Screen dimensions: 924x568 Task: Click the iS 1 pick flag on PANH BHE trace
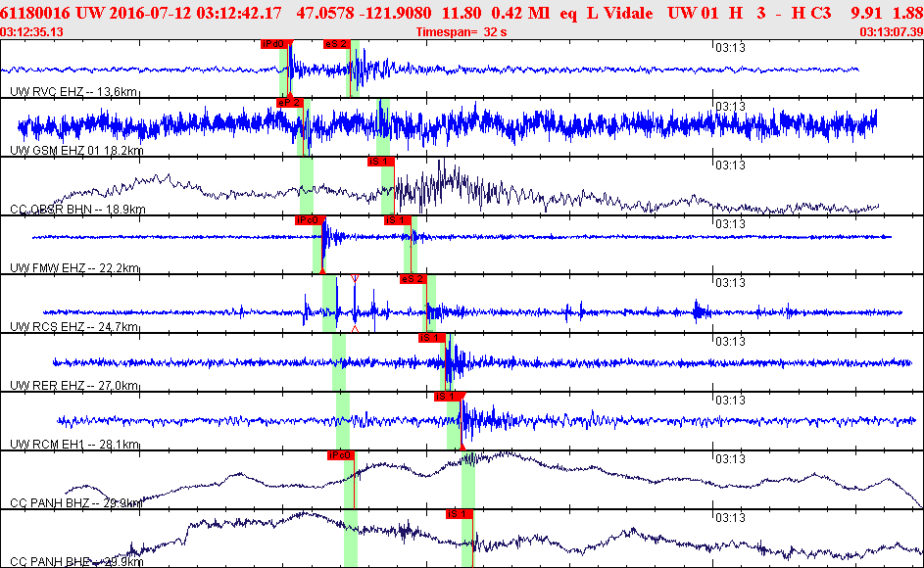point(459,514)
